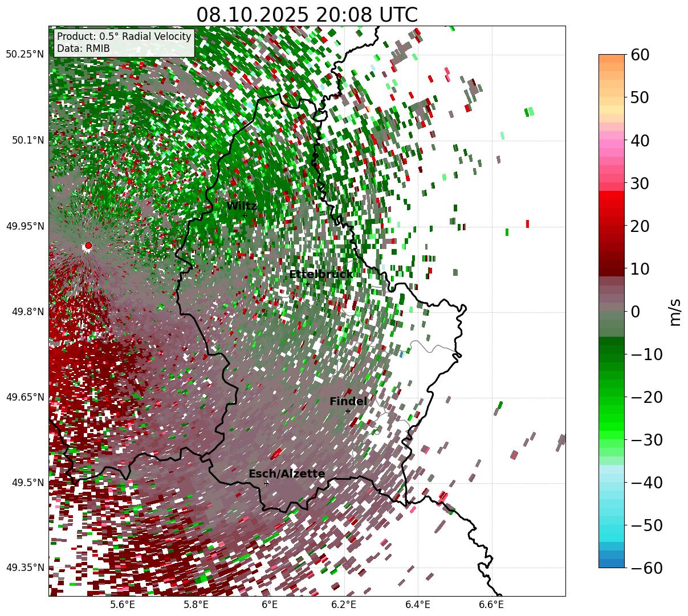Click the 49.35°N latitude tick label
Viewport: 688px width, 616px height.
pos(25,568)
